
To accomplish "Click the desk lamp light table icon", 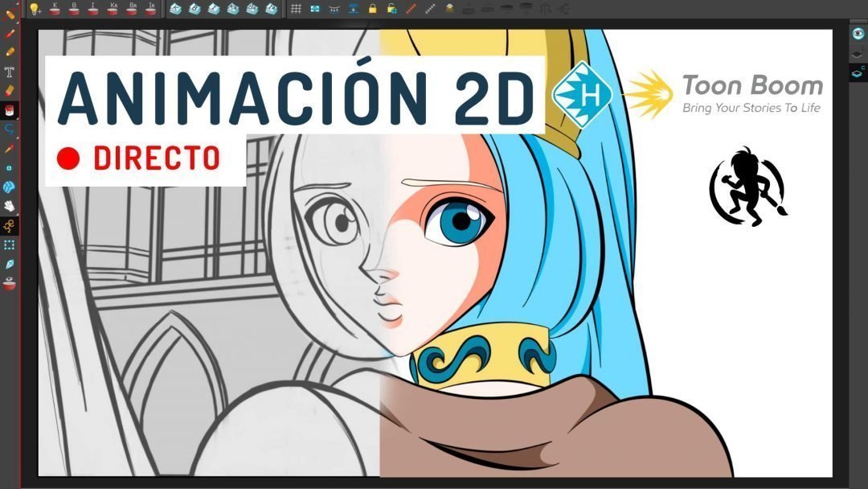I will 449,9.
